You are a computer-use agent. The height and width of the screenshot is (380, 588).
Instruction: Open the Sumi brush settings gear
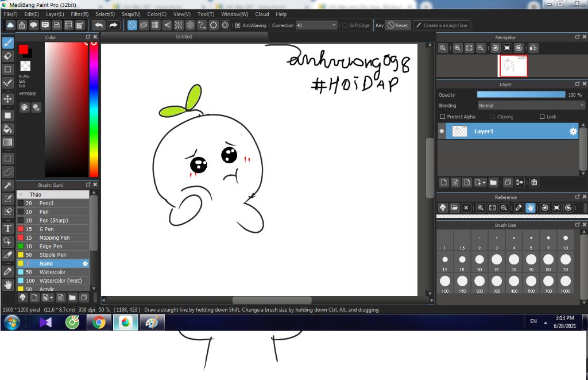[86, 264]
